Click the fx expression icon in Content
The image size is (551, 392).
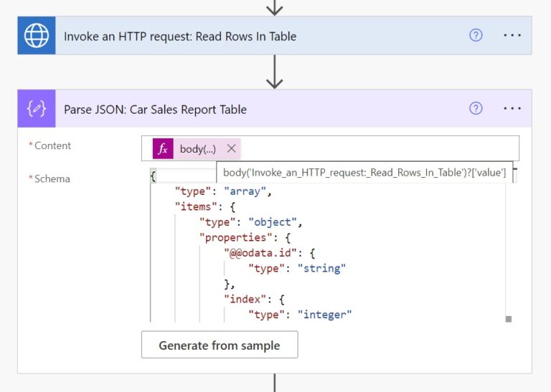click(x=163, y=149)
